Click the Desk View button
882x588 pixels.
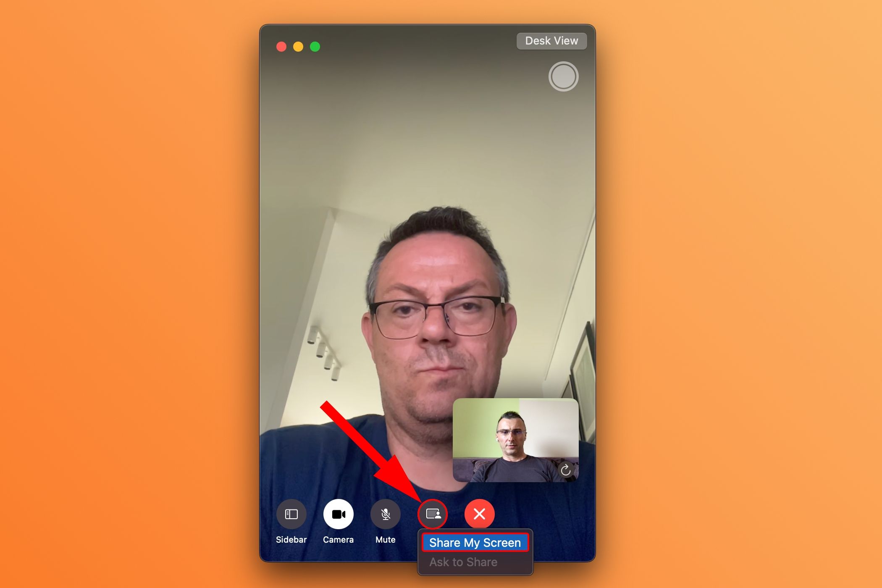[552, 41]
